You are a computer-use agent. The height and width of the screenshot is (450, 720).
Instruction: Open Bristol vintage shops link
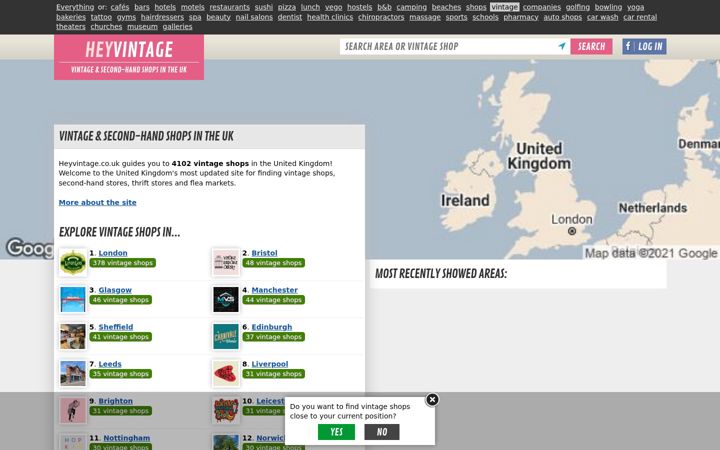click(x=264, y=253)
